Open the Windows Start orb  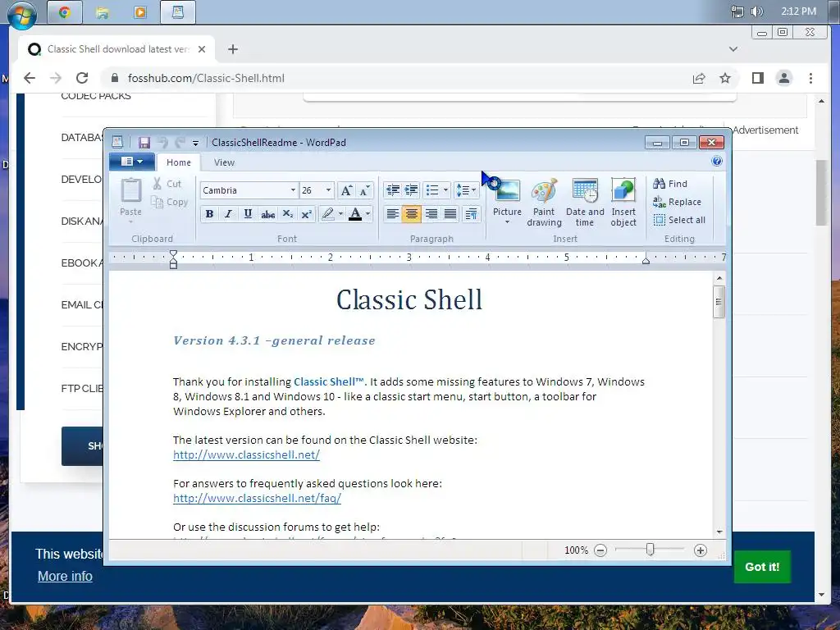coord(22,15)
